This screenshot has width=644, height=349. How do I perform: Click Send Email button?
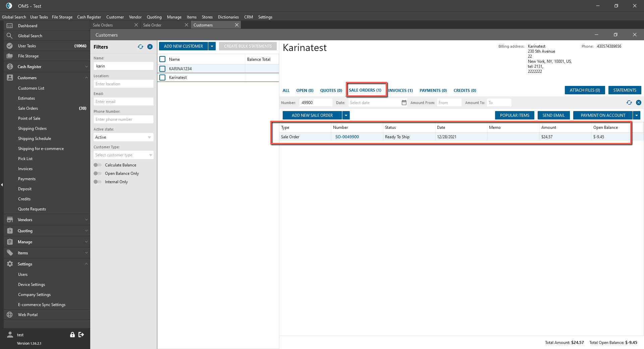(x=554, y=115)
